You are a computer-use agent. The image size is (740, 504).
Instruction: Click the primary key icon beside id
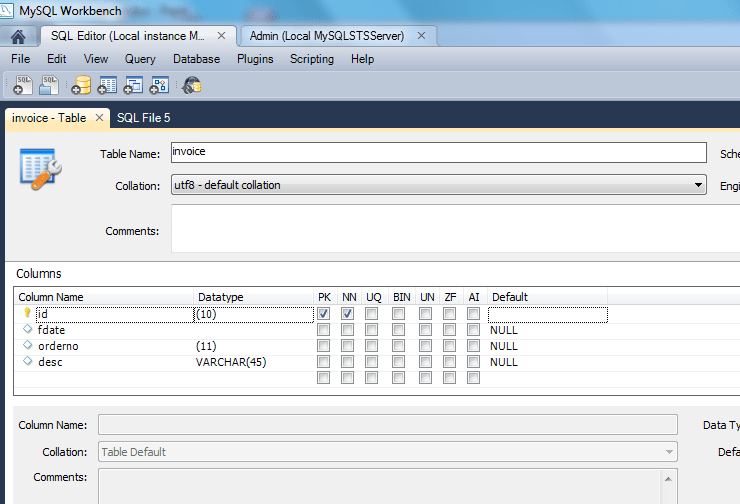pos(27,313)
